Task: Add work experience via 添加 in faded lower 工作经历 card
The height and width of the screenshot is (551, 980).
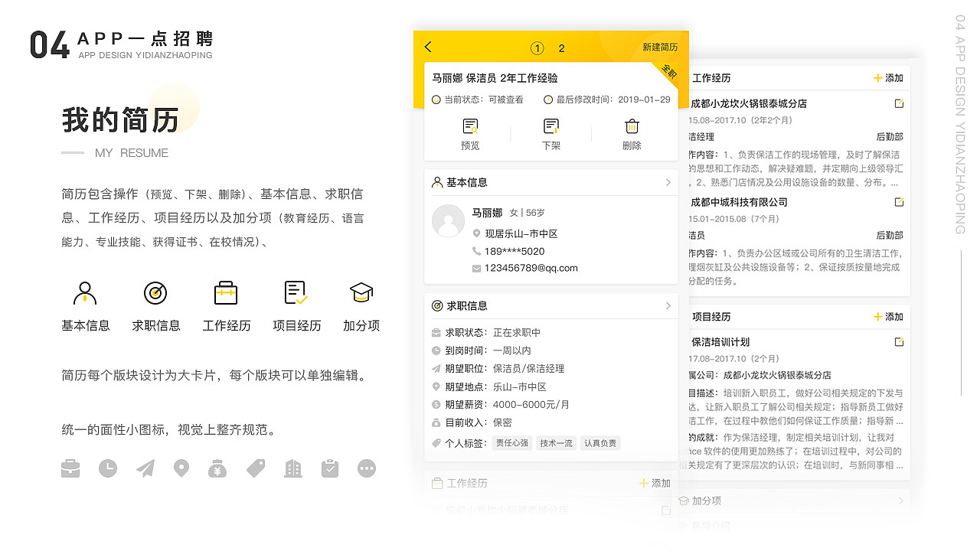Action: click(655, 483)
